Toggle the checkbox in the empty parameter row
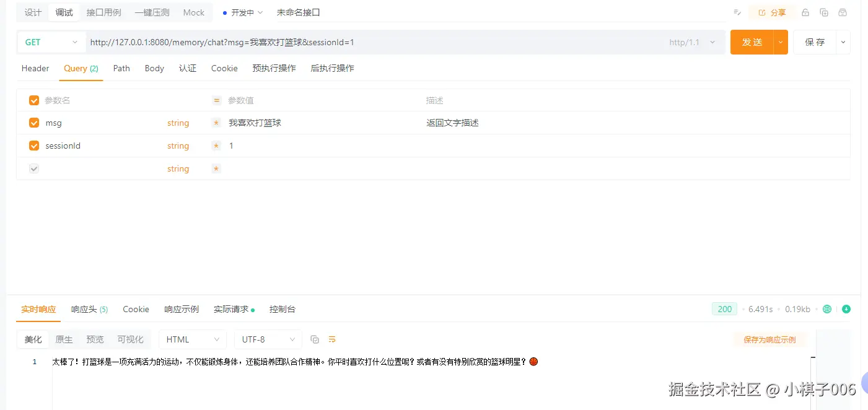The image size is (868, 410). pos(34,168)
